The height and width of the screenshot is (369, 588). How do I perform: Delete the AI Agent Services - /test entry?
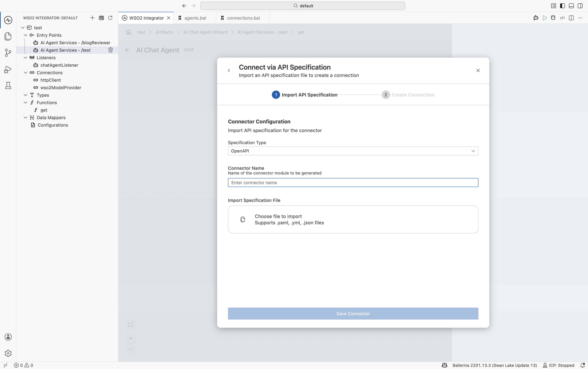(110, 50)
